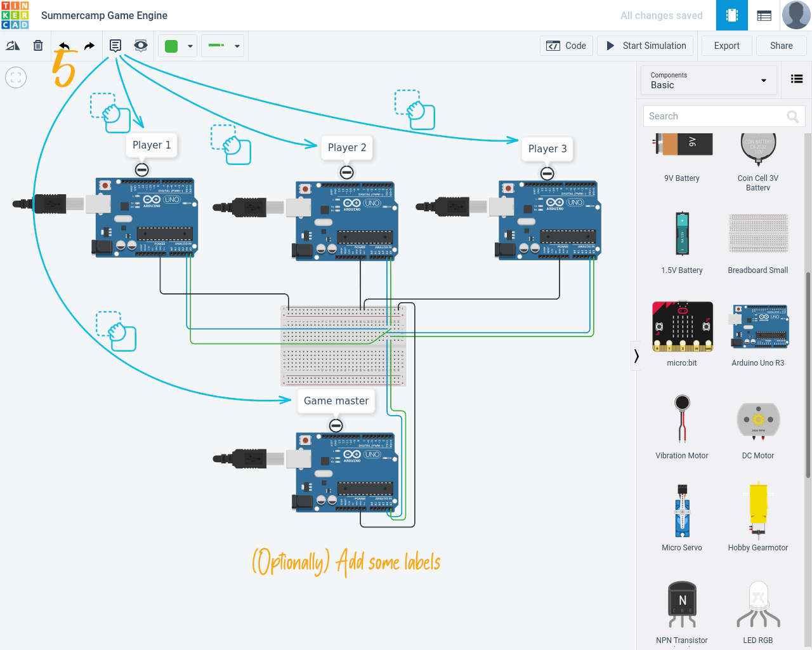Click the Summercamp Game Engine project title
The height and width of the screenshot is (650, 812).
(x=105, y=15)
